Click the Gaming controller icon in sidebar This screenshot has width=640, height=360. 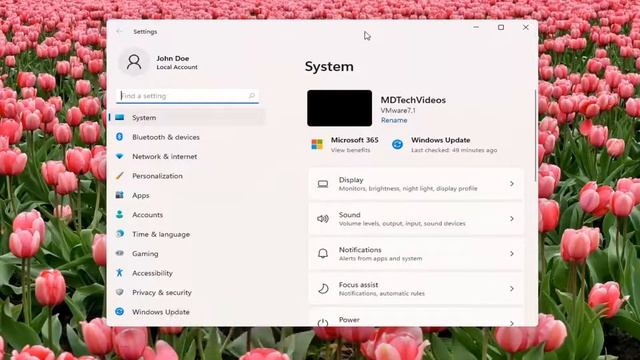120,253
